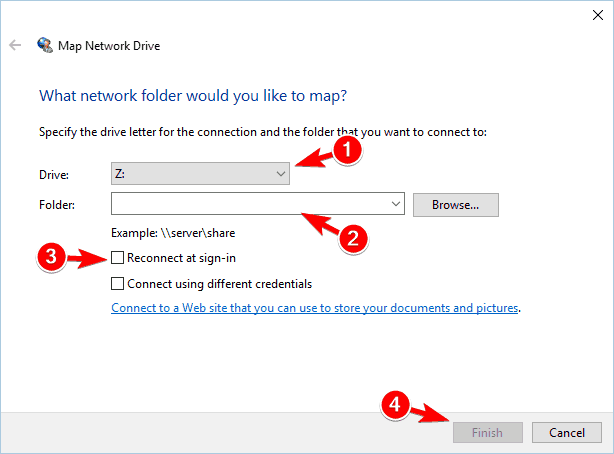Screen dimensions: 614x454
Task: Click the Map Network Drive title text
Action: click(x=109, y=46)
